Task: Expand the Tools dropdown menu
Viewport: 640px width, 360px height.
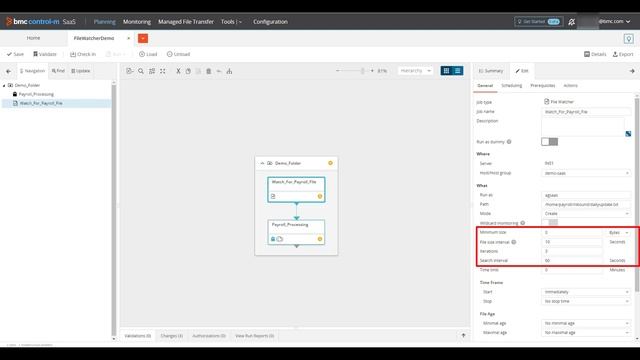Action: tap(231, 22)
